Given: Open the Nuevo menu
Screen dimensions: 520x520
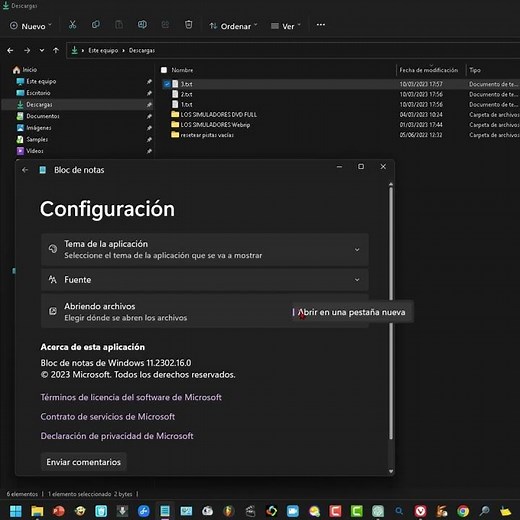Looking at the screenshot, I should [x=31, y=26].
